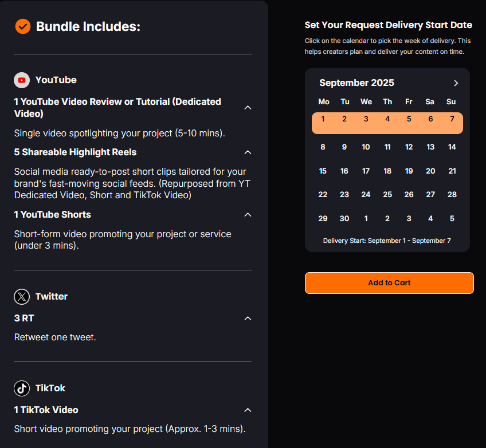Click the orange Bundle Includes checkmark icon

(22, 26)
